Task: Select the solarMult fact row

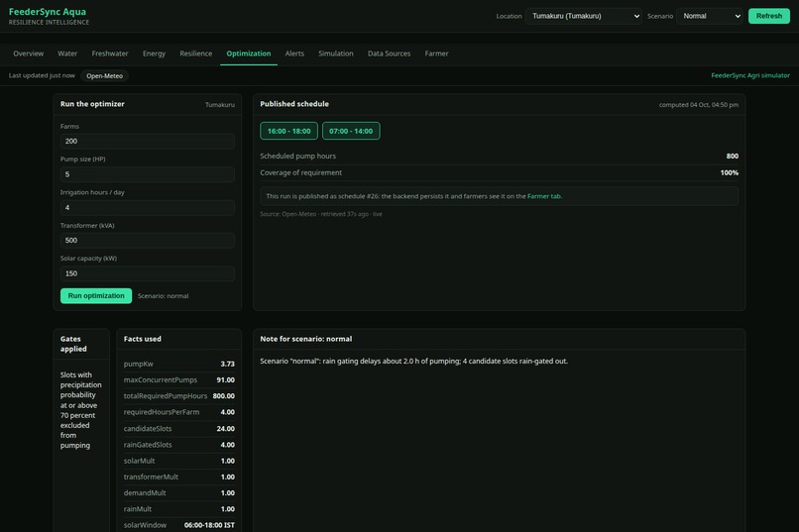Action: point(178,461)
